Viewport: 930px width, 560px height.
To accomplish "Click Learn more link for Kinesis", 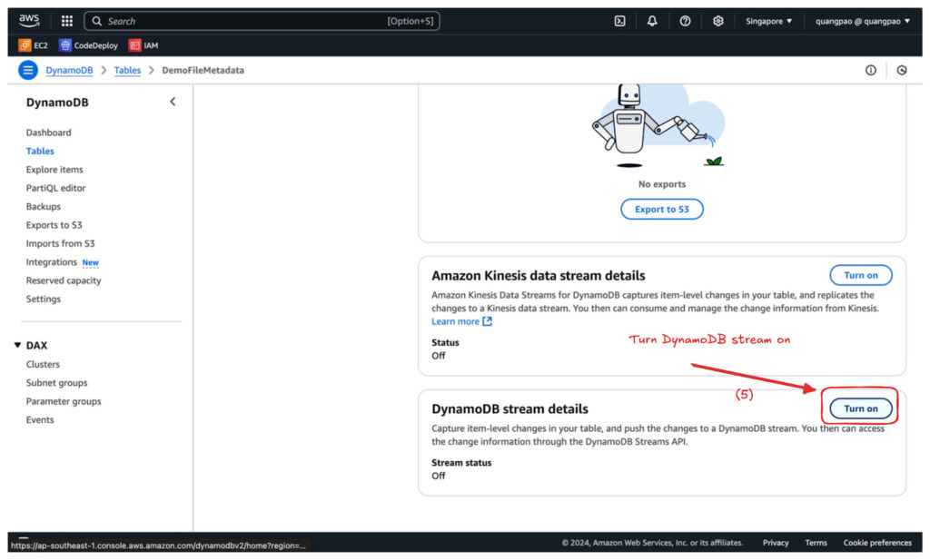I will pyautogui.click(x=456, y=321).
